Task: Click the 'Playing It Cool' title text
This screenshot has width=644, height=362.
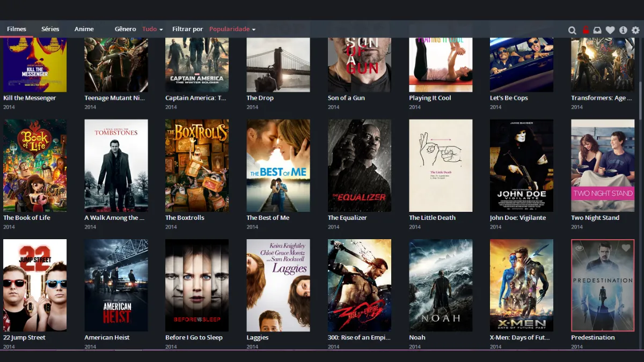Action: [430, 98]
